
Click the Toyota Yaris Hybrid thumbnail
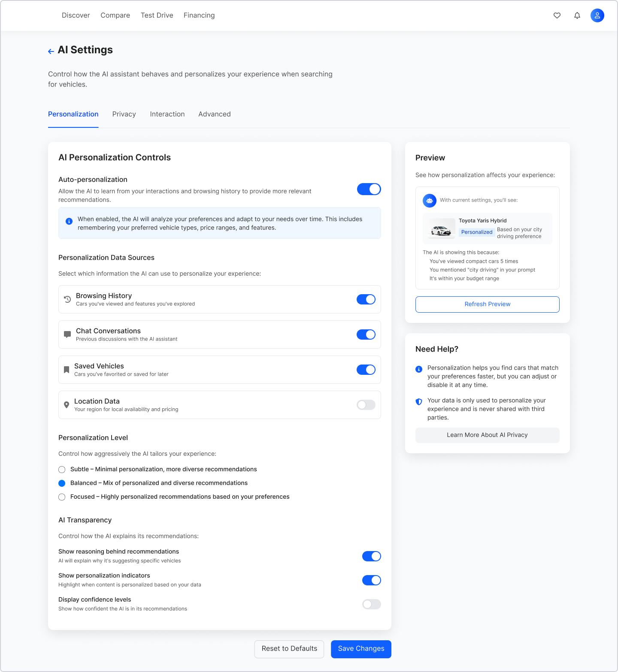(441, 229)
